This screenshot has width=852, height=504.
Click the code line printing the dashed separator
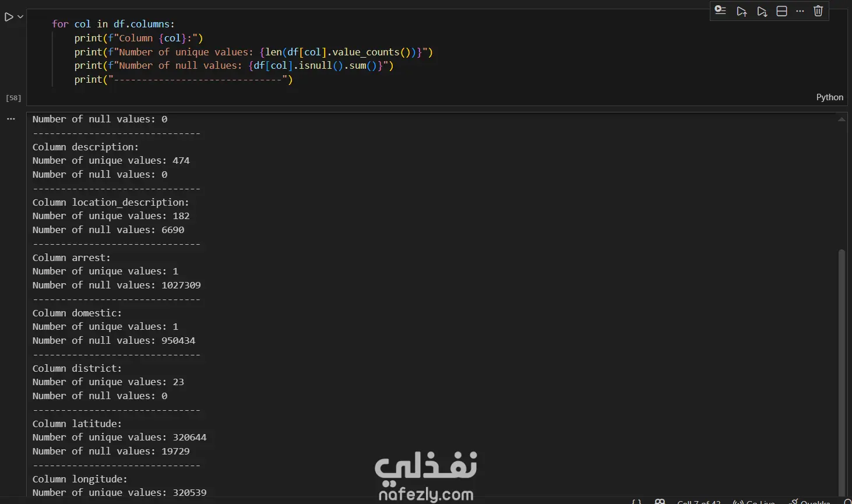point(184,80)
